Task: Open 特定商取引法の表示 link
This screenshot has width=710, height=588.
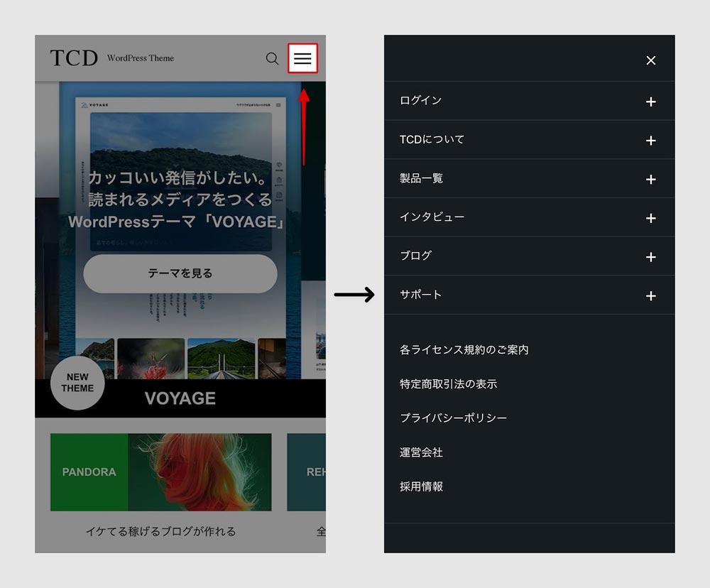Action: pyautogui.click(x=448, y=383)
